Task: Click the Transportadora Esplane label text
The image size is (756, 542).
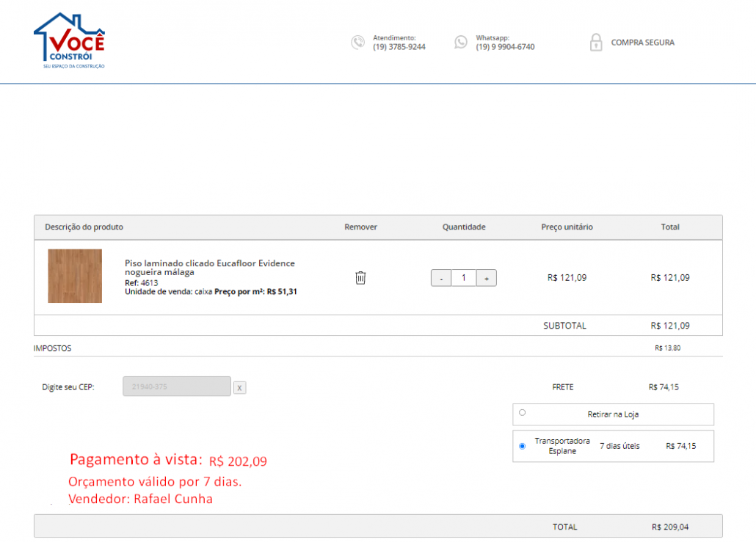Action: point(561,446)
